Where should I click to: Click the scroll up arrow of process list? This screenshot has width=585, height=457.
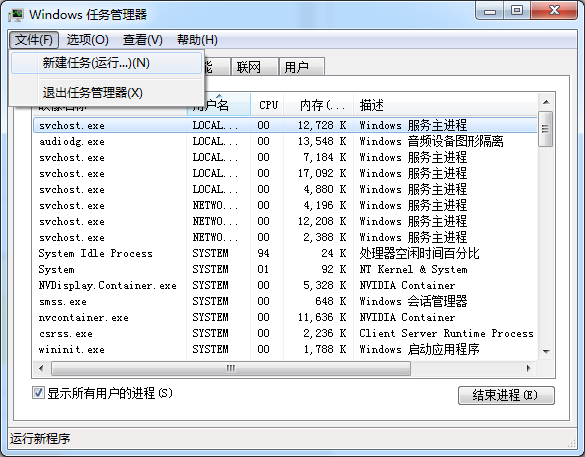(546, 102)
